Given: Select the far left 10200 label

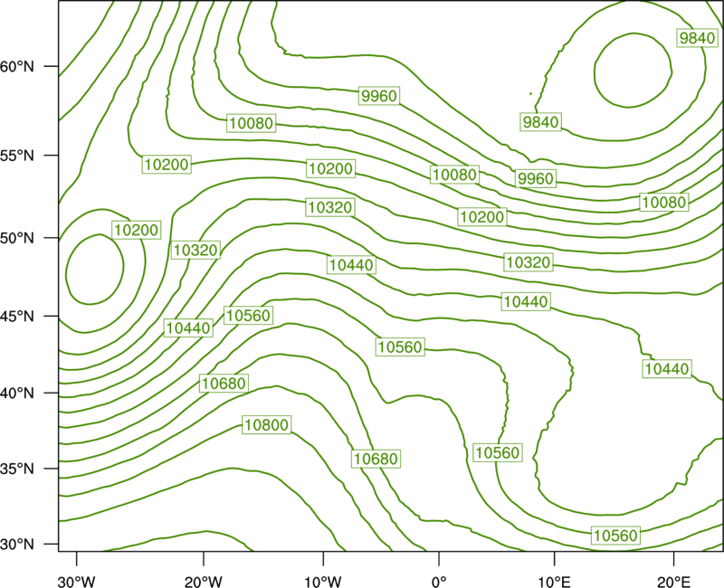Looking at the screenshot, I should (137, 230).
